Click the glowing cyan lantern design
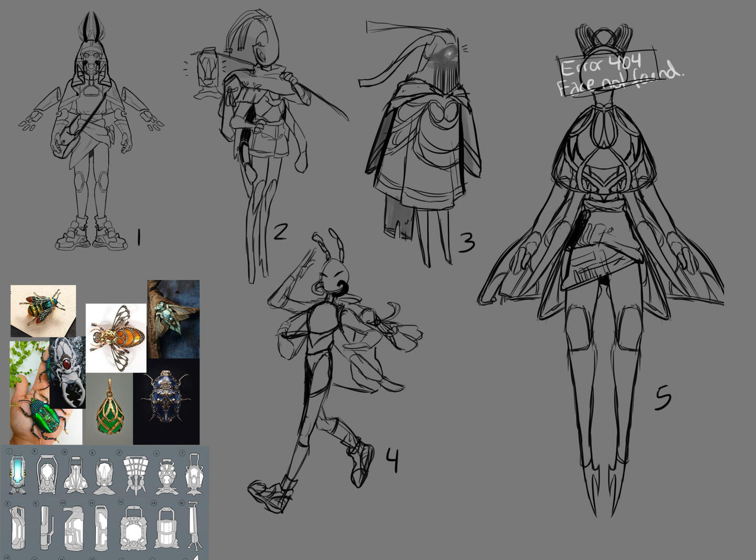 (x=18, y=475)
